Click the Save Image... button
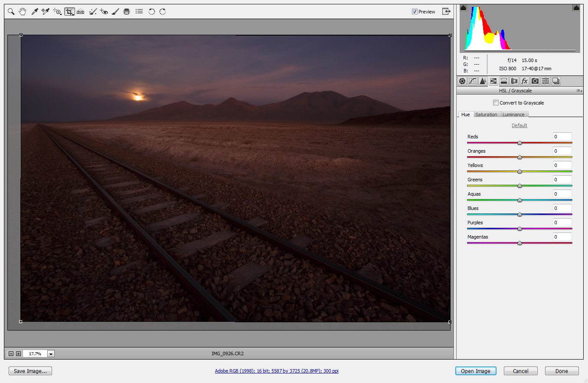 pos(30,371)
